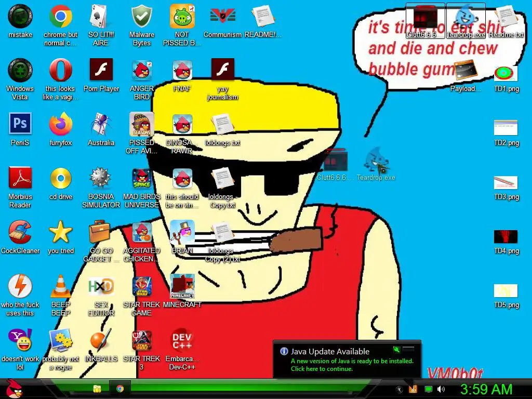Open the Yahoo "doesn't work lol" icon
Viewport: 532px width, 399px height.
[x=20, y=349]
